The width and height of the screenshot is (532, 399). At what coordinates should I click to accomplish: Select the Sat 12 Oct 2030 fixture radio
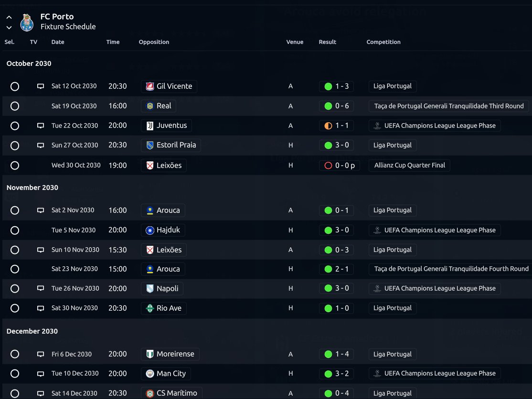pos(15,86)
